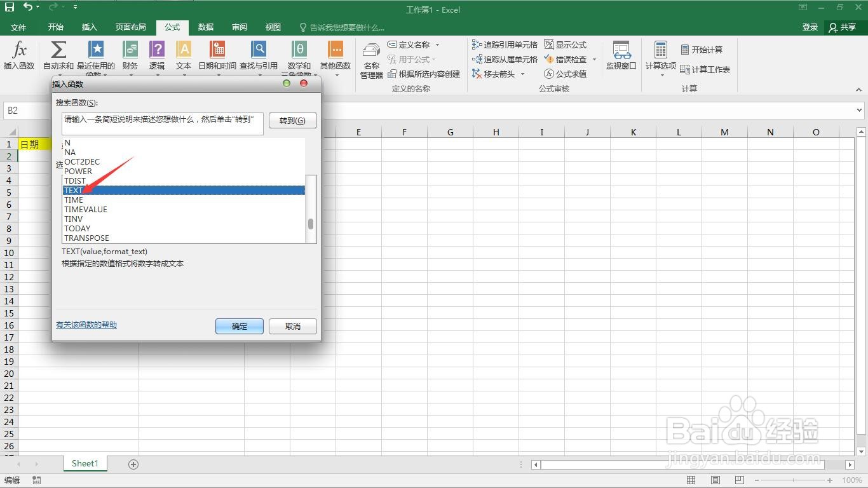Click the Insert Function (插入函数) icon
This screenshot has width=868, height=488.
click(19, 55)
